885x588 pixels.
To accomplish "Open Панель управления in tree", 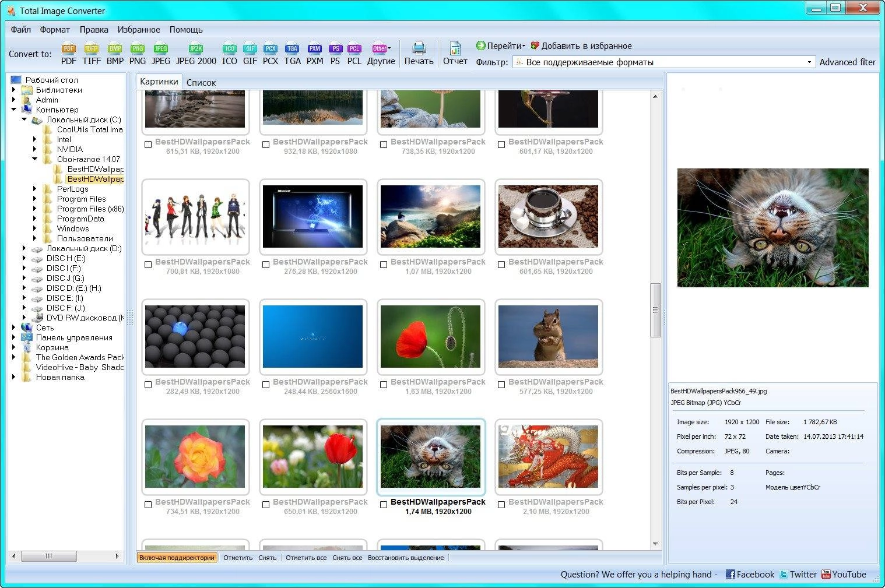I will 67,337.
